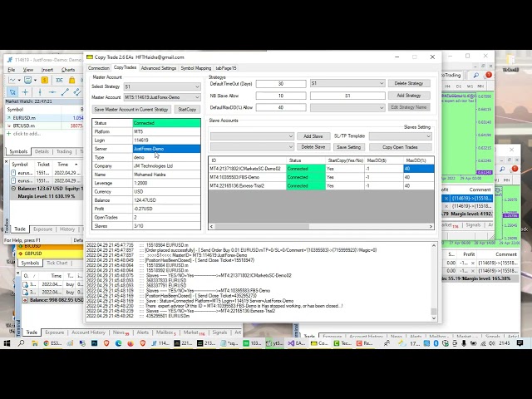Select slave row MT4:22165136:Exness-Trial2
The height and width of the screenshot is (399, 532).
click(322, 185)
